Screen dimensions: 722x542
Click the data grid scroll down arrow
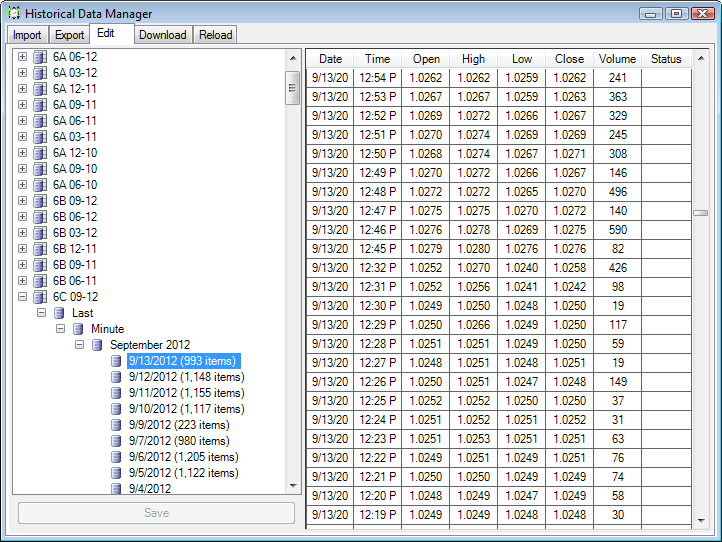point(701,521)
